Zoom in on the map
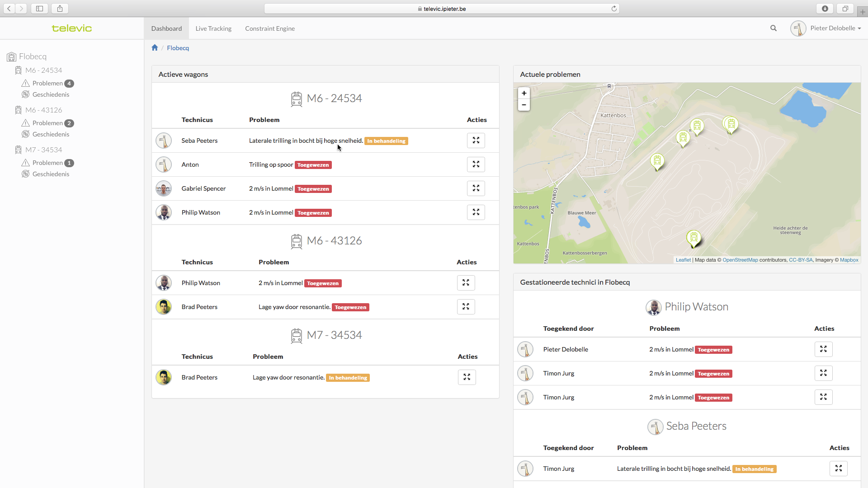The height and width of the screenshot is (488, 868). point(524,93)
